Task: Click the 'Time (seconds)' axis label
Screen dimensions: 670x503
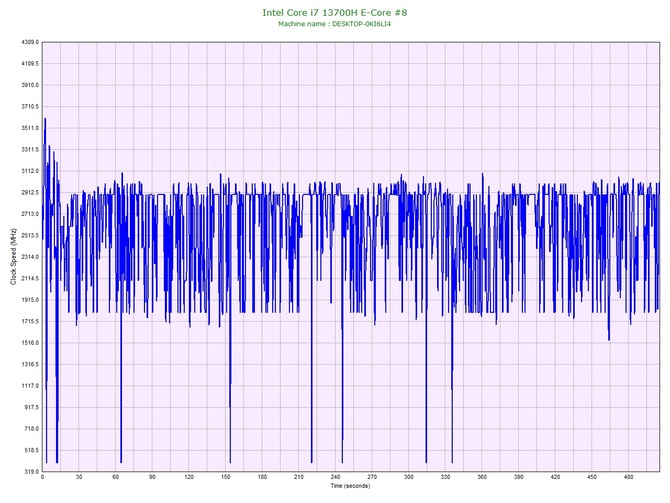Action: pos(350,486)
